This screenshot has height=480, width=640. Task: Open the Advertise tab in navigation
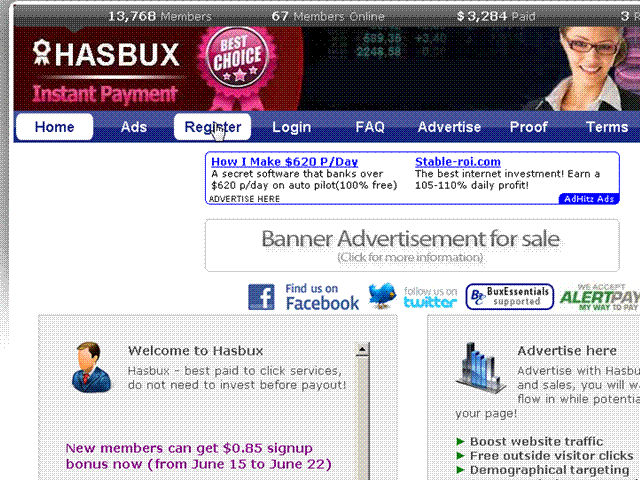[449, 127]
